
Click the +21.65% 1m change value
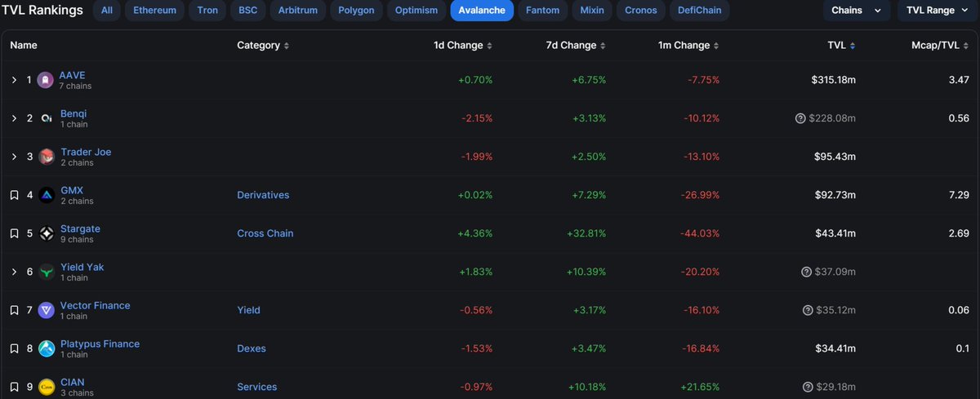[x=700, y=387]
